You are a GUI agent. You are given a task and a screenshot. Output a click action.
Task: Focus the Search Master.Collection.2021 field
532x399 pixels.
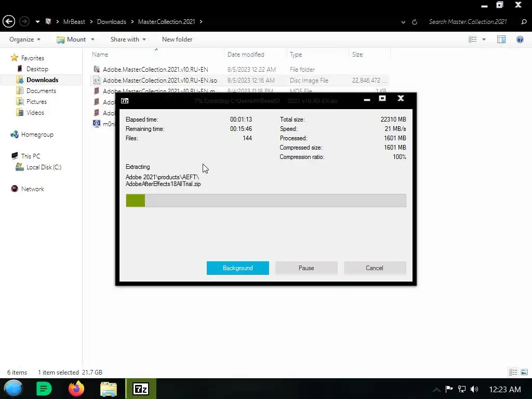(x=468, y=22)
